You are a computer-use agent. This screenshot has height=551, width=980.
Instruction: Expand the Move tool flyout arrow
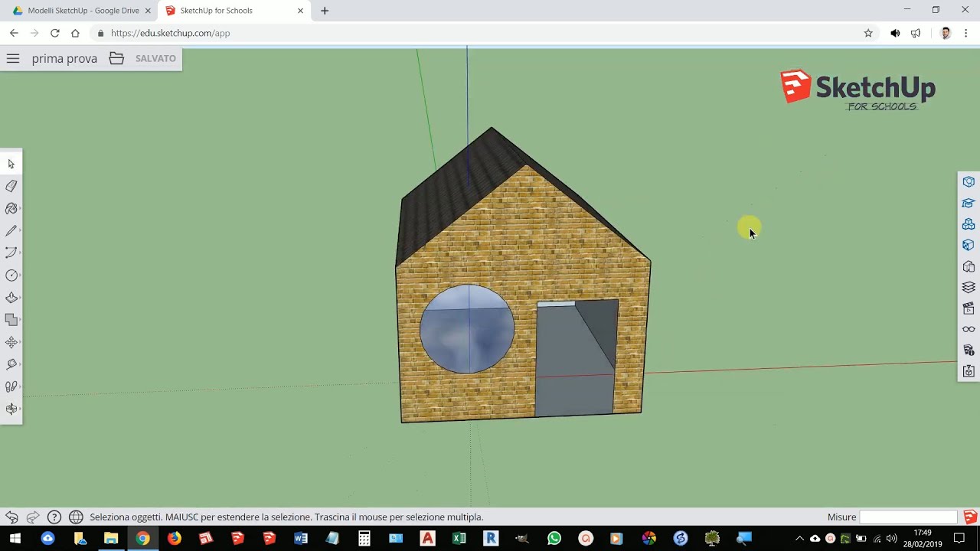point(19,343)
